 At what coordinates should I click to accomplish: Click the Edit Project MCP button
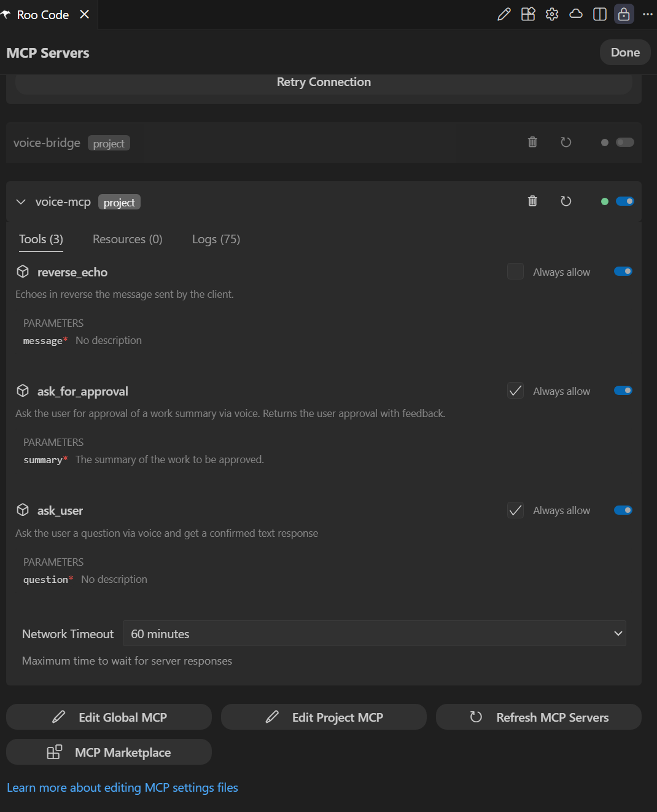point(324,717)
